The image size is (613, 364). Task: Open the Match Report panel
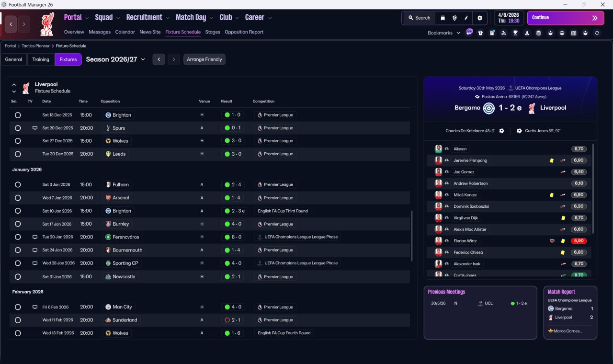click(x=570, y=312)
